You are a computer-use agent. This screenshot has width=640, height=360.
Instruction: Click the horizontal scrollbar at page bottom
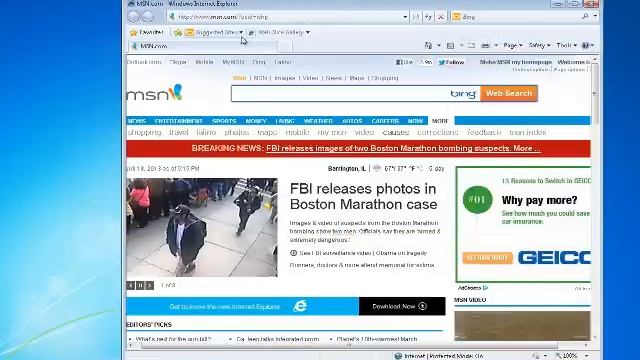click(349, 345)
